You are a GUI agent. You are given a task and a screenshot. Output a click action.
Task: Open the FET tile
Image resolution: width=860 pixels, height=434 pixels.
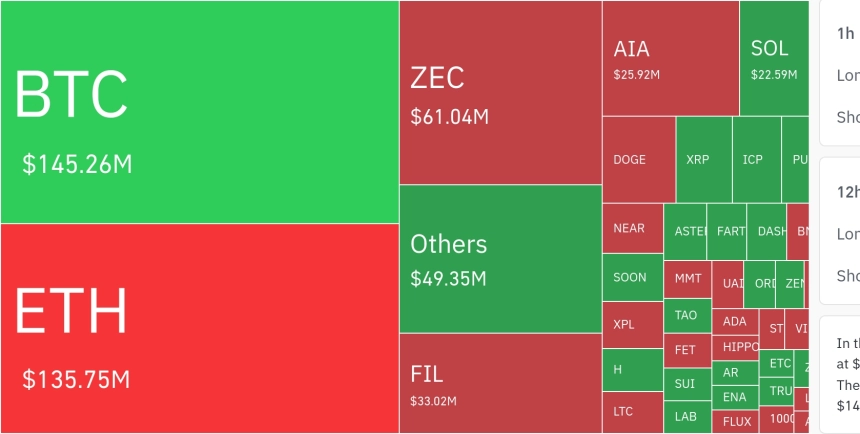coord(687,350)
